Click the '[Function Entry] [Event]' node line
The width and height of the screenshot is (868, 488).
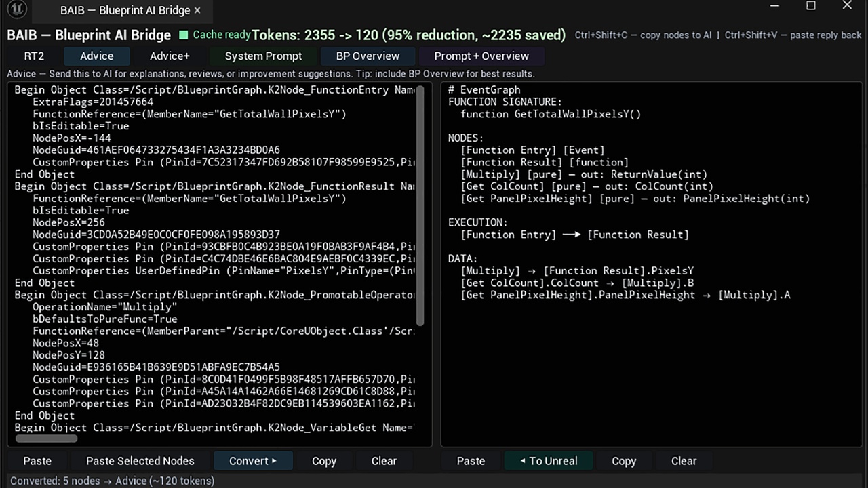532,150
